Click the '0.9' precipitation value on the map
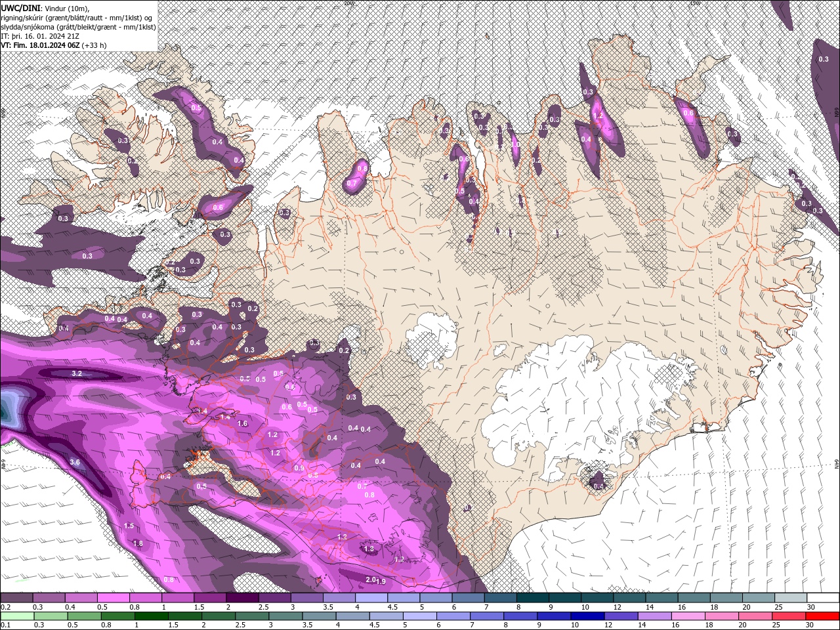The image size is (840, 630). coord(299,468)
